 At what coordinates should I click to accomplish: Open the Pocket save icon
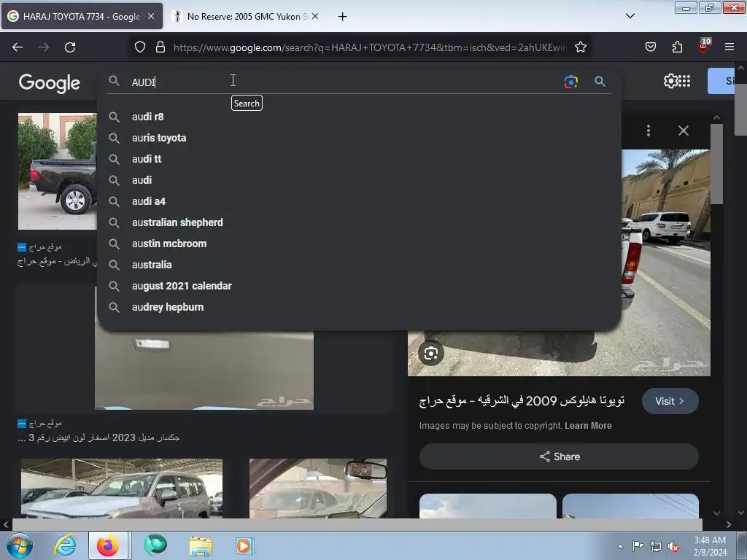[650, 47]
